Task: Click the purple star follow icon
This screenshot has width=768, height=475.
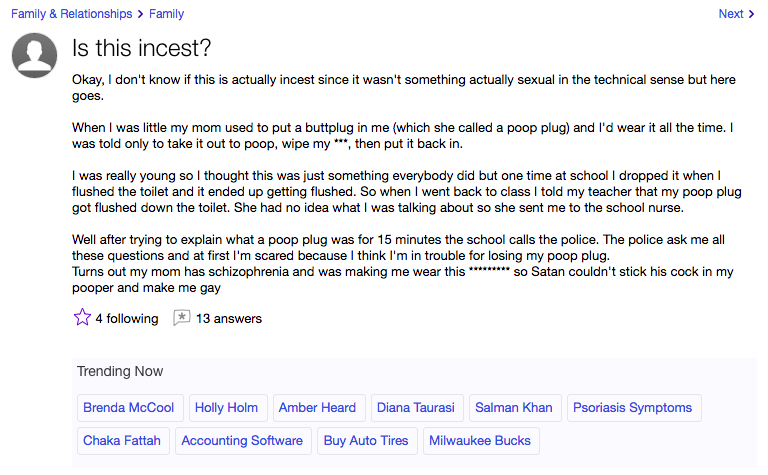Action: [x=82, y=317]
